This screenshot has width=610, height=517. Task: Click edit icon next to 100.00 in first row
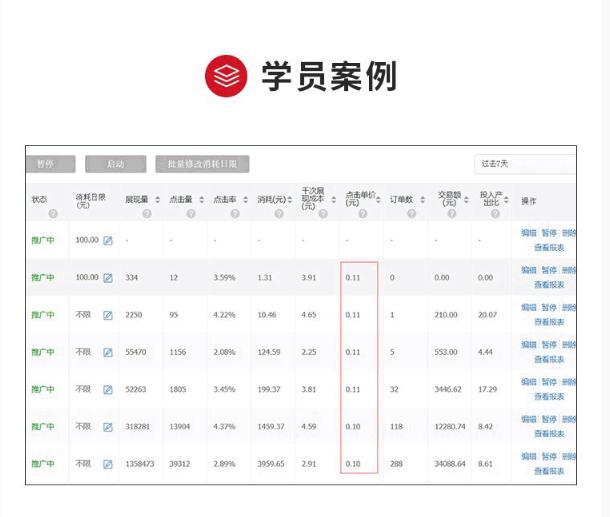pos(108,240)
